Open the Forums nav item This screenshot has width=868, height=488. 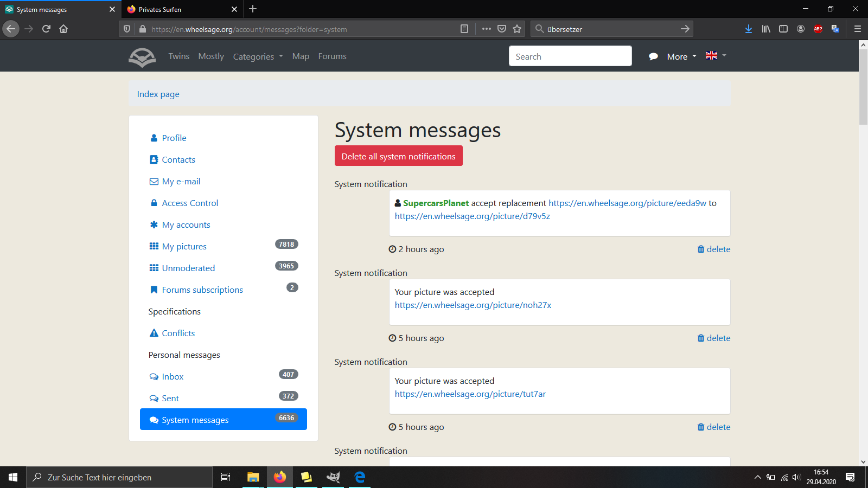[333, 56]
